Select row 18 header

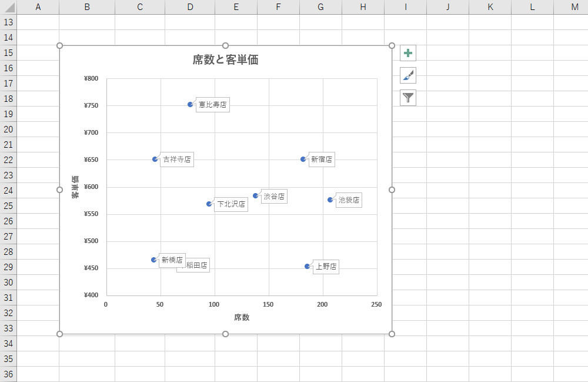8,99
